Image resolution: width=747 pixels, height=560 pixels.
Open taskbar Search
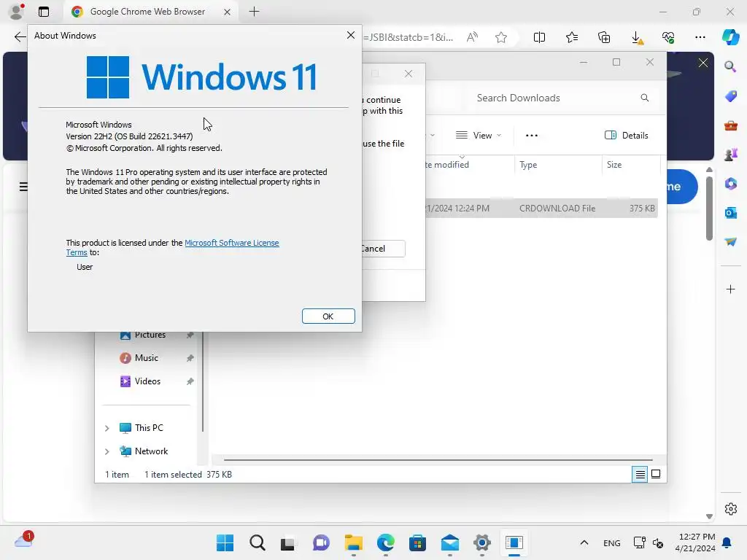pyautogui.click(x=258, y=542)
